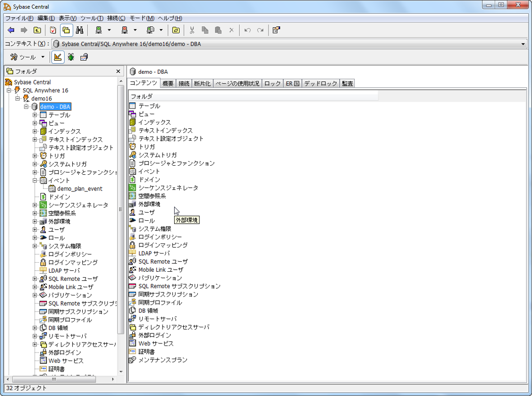Switch to the ER図 tab
The width and height of the screenshot is (532, 396).
point(293,83)
